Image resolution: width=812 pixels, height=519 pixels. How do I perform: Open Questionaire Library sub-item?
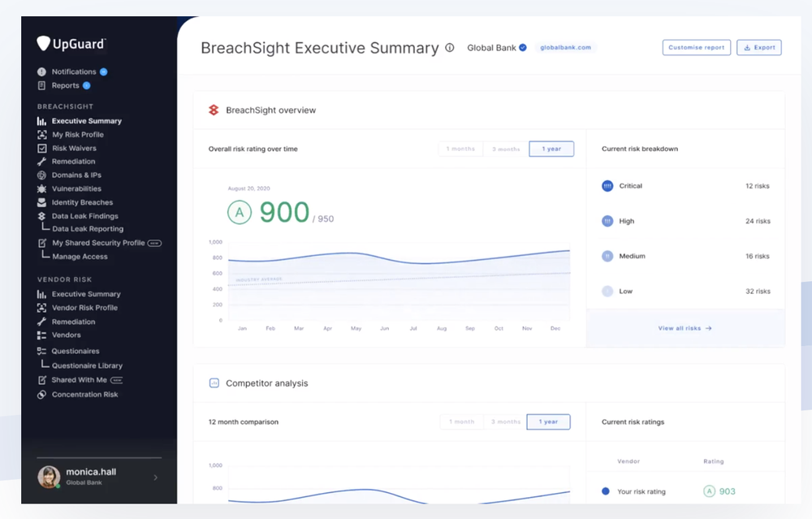tap(87, 365)
